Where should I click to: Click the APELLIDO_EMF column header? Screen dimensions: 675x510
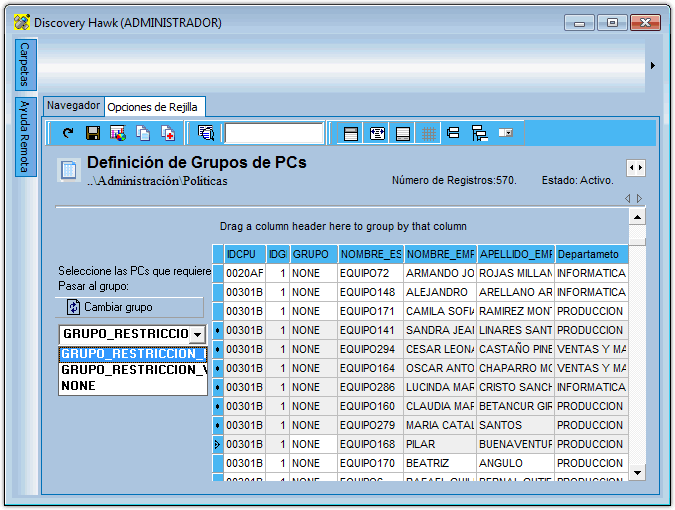(x=516, y=254)
